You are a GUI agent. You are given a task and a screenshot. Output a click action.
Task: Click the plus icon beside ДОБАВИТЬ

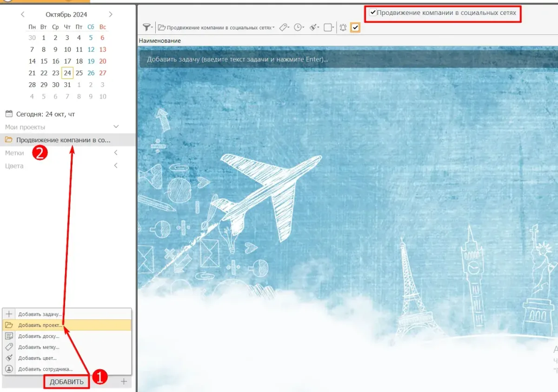click(124, 381)
